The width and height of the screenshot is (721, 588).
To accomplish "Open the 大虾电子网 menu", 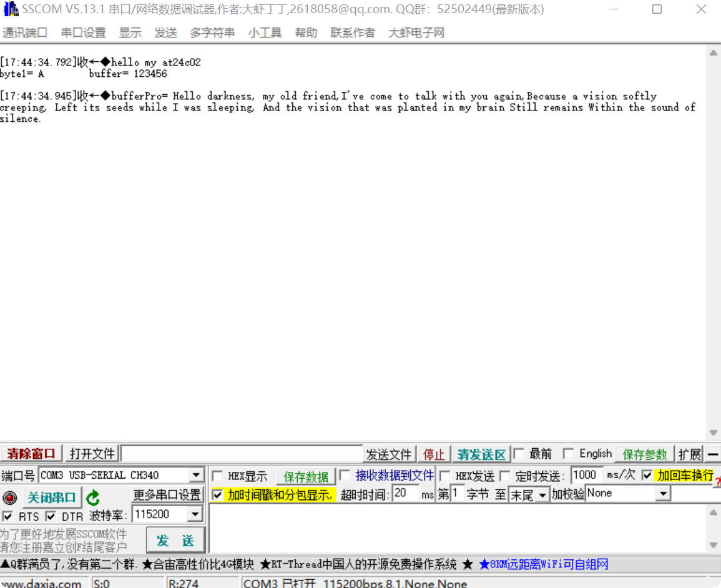I will click(416, 32).
